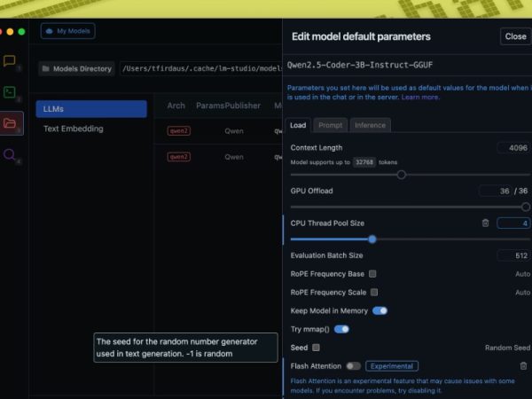This screenshot has height=399, width=532.
Task: Turn on the Flash Attention toggle
Action: [x=353, y=366]
